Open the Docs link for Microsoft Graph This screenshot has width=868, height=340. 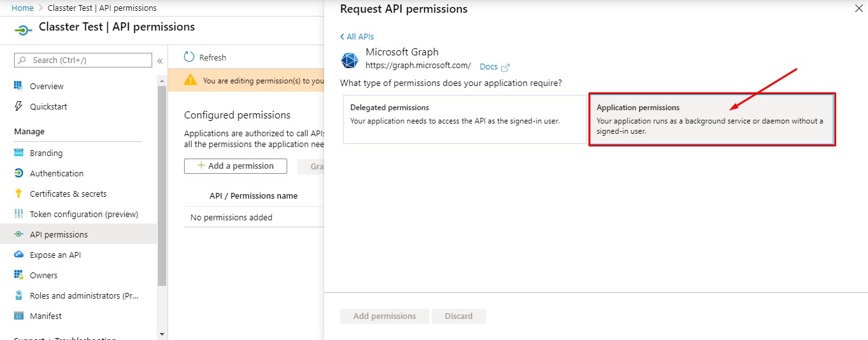488,67
